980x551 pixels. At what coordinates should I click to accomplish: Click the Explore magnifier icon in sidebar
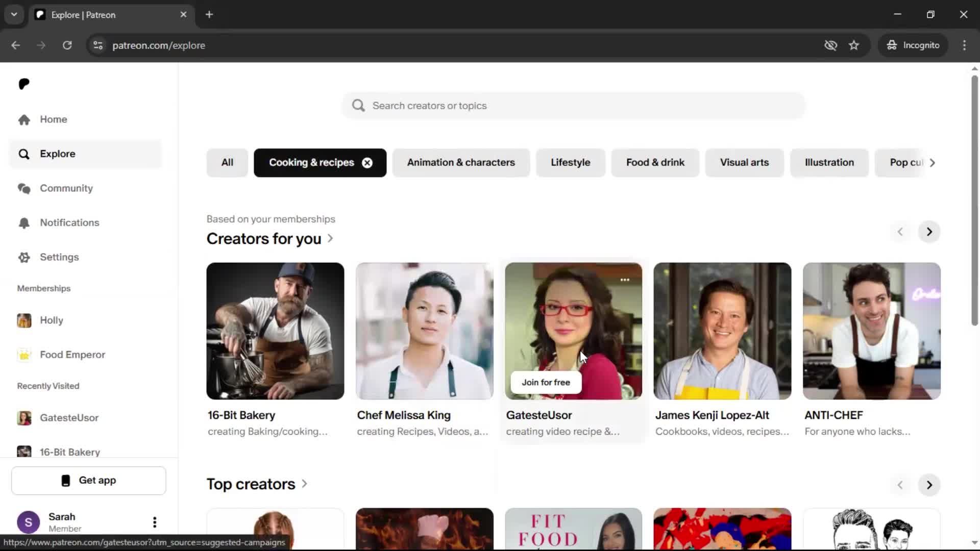[24, 154]
